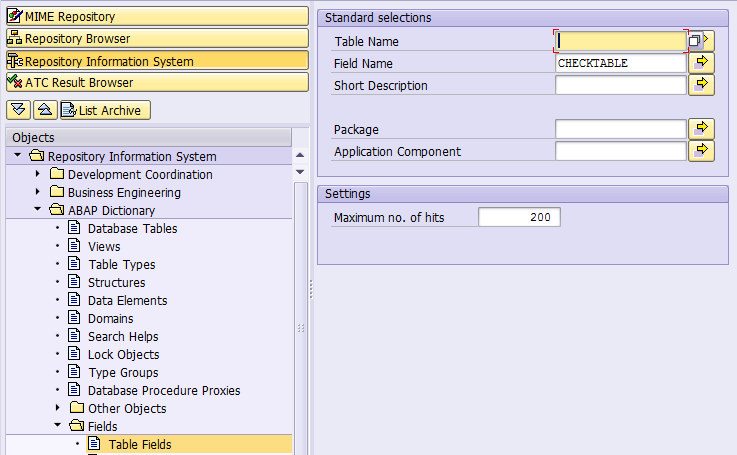The width and height of the screenshot is (737, 455).
Task: Open the MIME Repository
Action: pos(157,16)
